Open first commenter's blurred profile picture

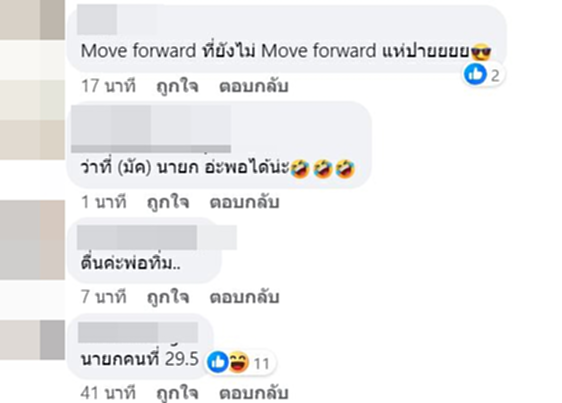[32, 20]
